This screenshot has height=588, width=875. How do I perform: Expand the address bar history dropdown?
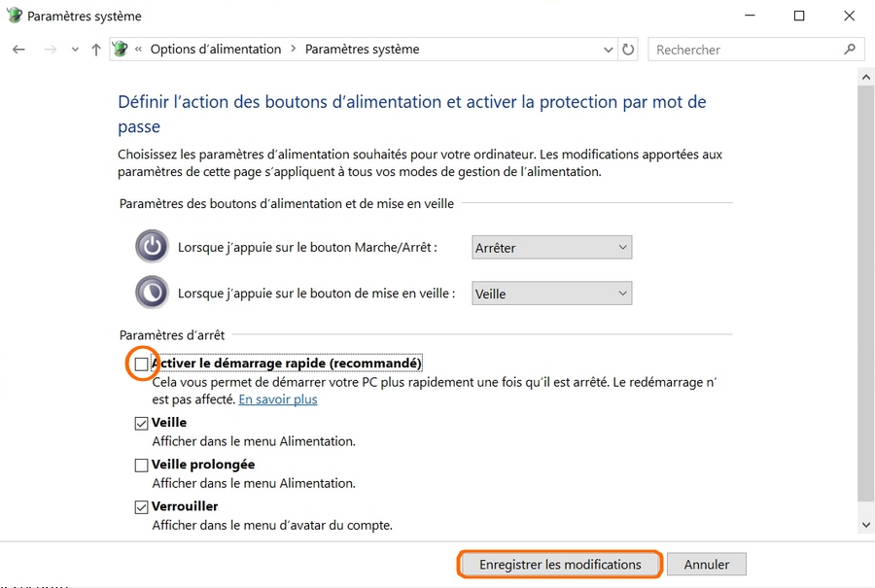tap(608, 50)
